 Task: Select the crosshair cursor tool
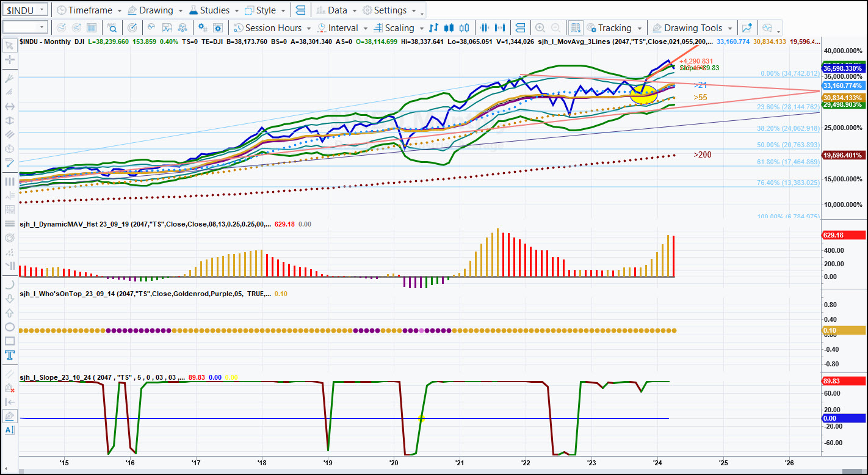9,60
